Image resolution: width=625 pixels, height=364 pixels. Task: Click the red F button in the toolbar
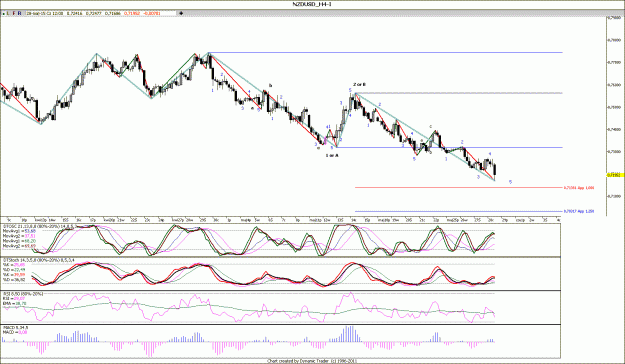click(14, 13)
